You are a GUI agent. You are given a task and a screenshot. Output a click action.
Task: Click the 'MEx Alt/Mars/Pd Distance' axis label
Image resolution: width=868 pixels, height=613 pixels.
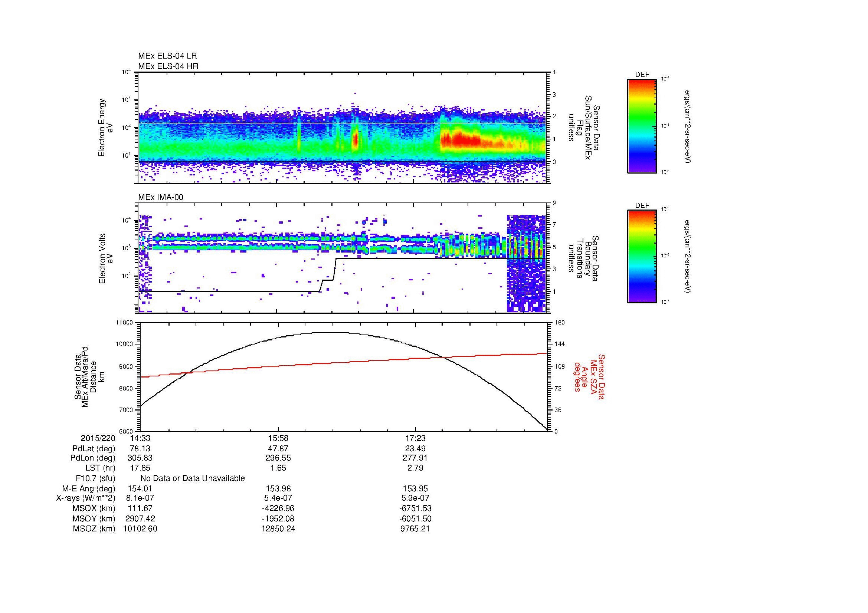coord(89,376)
